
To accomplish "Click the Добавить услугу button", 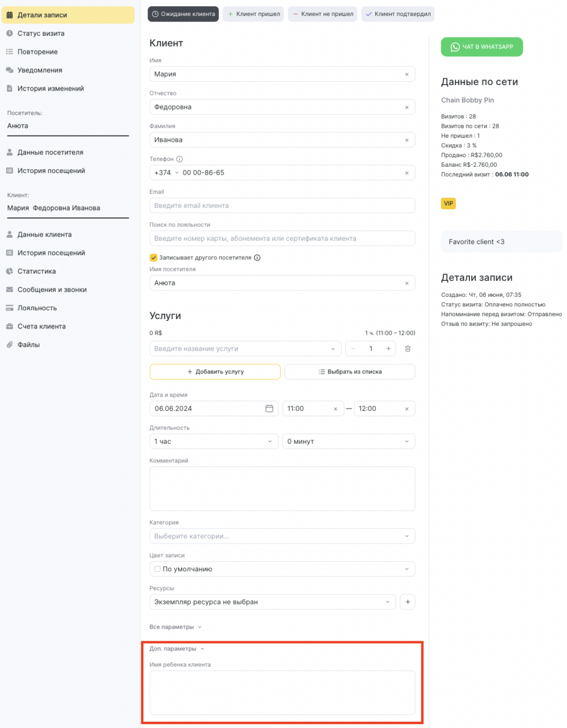I will point(215,372).
